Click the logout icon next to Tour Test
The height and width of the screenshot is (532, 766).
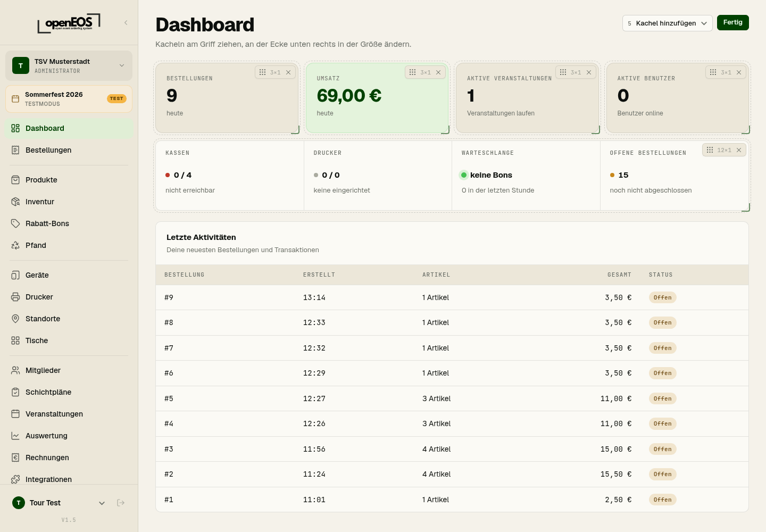(x=121, y=503)
